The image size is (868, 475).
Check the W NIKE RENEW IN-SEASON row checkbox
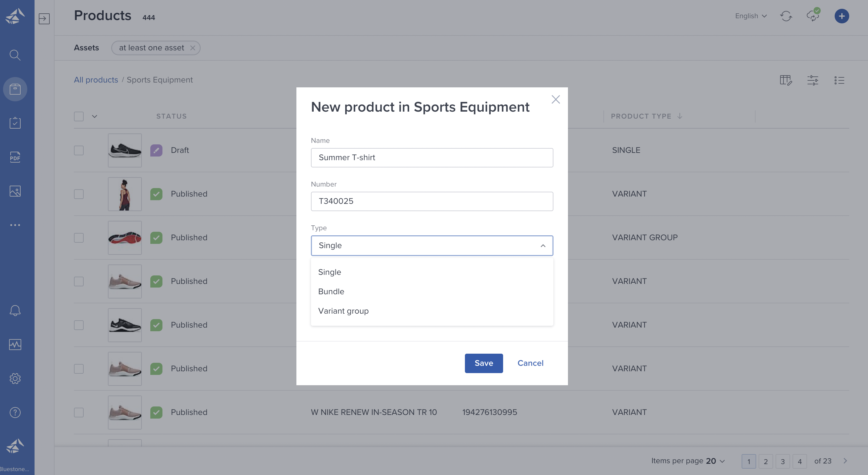tap(79, 412)
